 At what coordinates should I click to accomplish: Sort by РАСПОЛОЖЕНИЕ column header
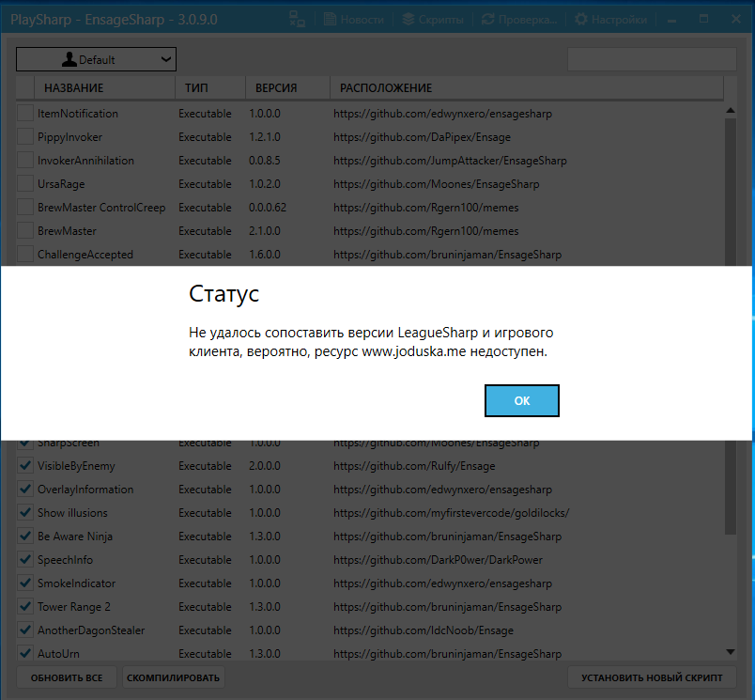coord(527,87)
